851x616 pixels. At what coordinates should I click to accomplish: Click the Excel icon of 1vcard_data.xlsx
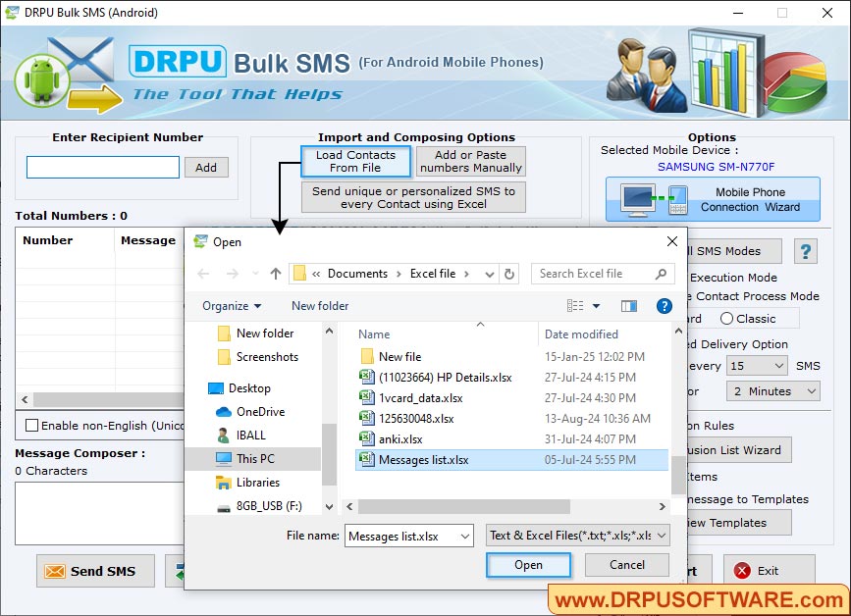[367, 397]
